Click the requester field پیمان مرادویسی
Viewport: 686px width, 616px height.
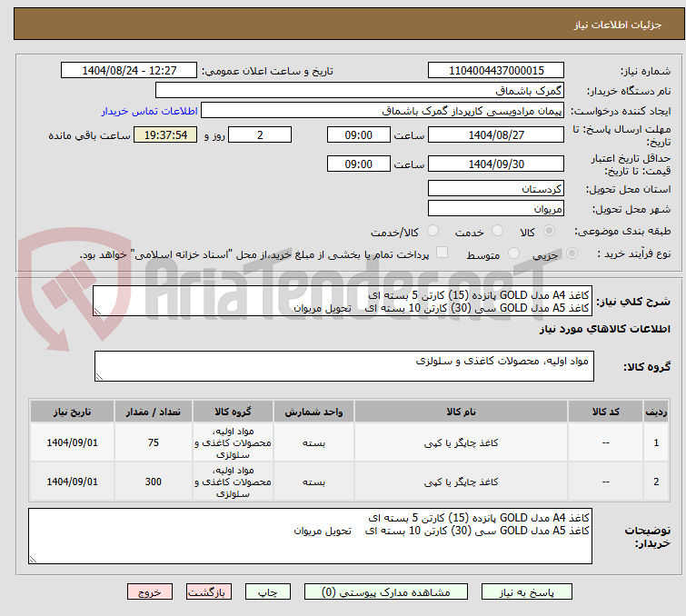(x=383, y=110)
